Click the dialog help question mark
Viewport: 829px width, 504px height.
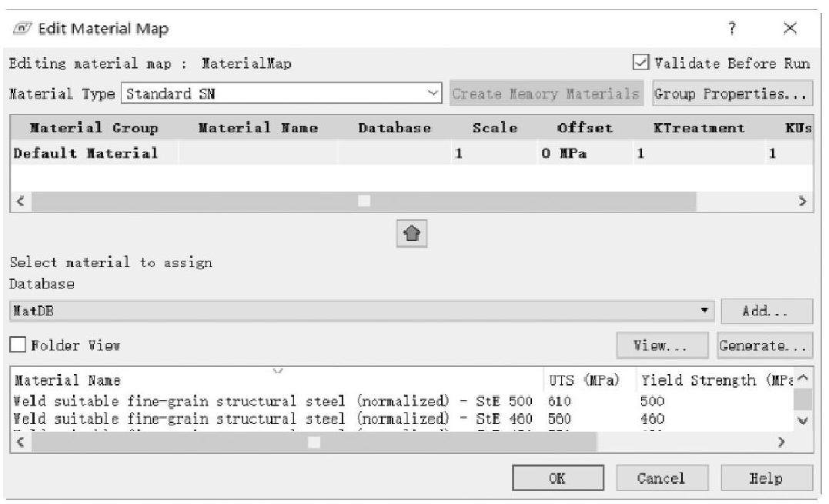pyautogui.click(x=732, y=28)
